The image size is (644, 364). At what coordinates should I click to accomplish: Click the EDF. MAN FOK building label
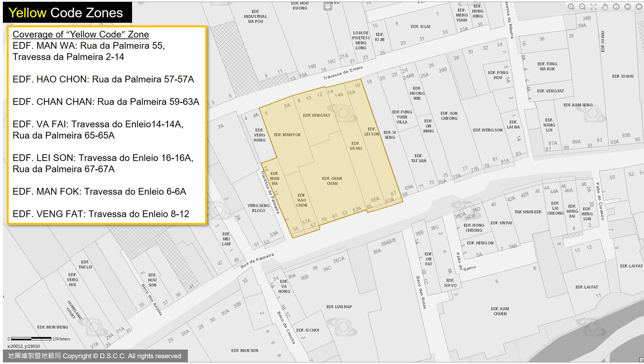click(287, 135)
